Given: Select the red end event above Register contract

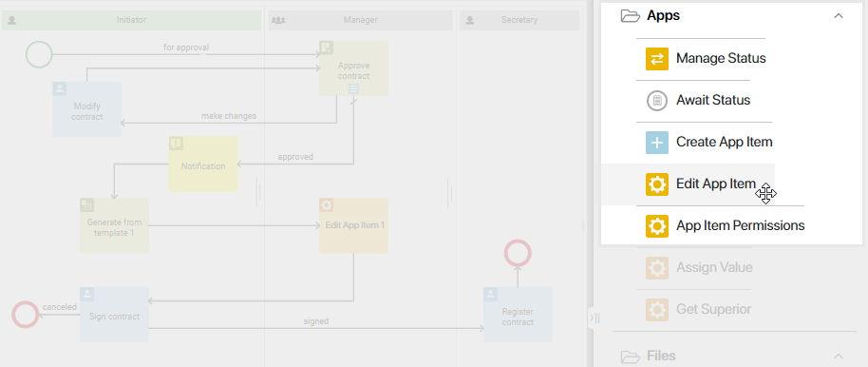Looking at the screenshot, I should (518, 253).
